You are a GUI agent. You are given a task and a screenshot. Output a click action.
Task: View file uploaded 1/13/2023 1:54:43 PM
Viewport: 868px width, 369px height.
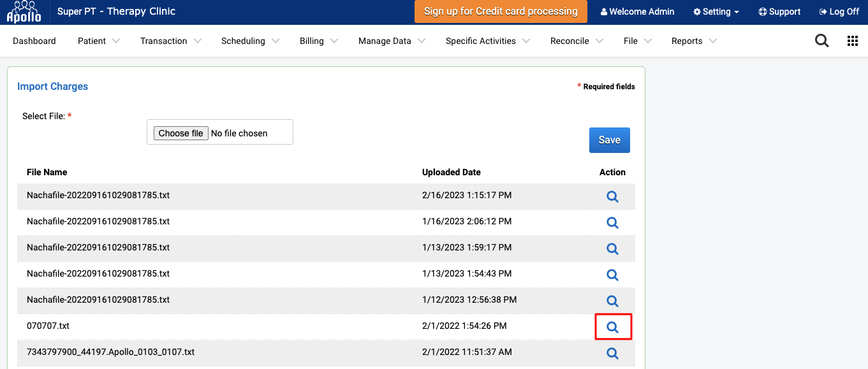point(612,275)
